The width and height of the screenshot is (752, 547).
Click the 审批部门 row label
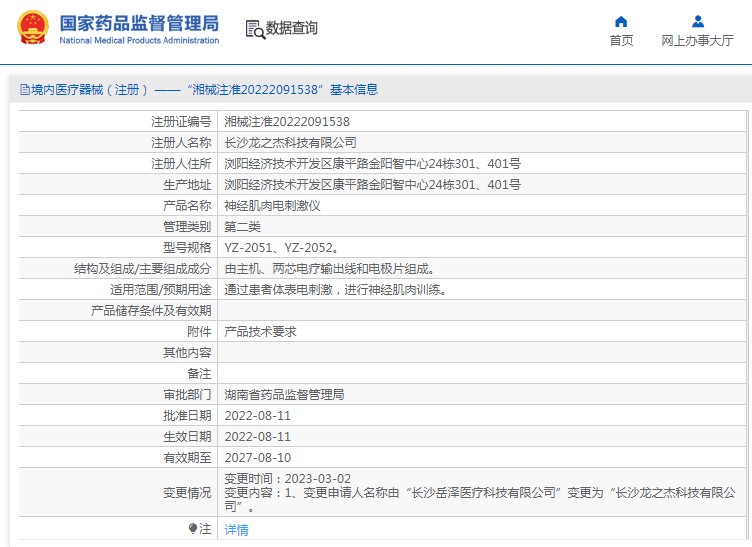coord(187,395)
